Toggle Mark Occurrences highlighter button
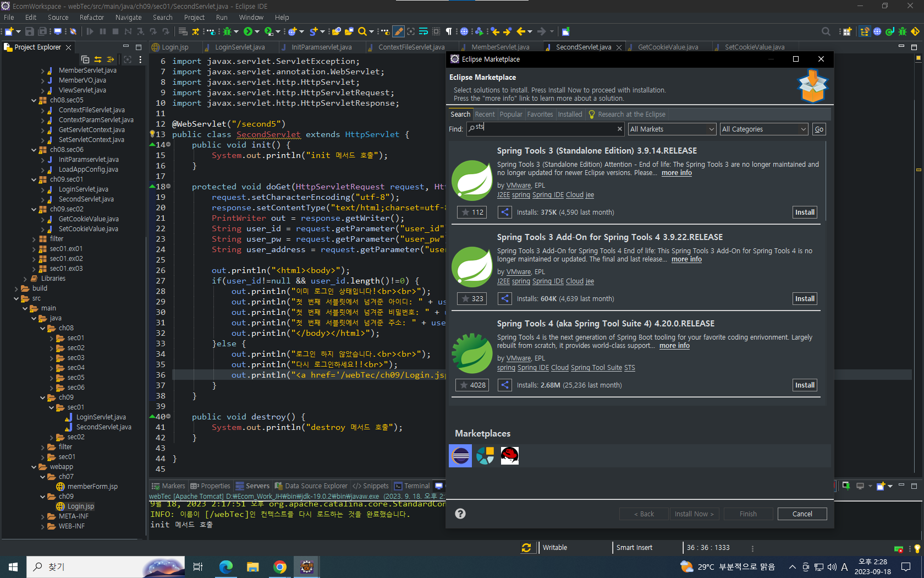The height and width of the screenshot is (578, 924). click(x=399, y=31)
